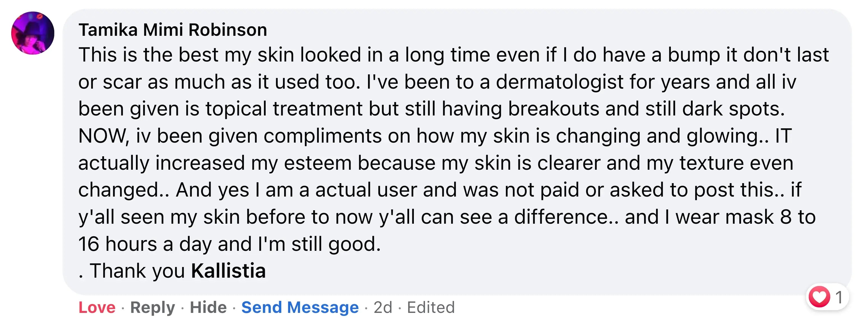Viewport: 868px width, 321px height.
Task: Open Tamika Mimi Robinson's profile name link
Action: coord(173,30)
